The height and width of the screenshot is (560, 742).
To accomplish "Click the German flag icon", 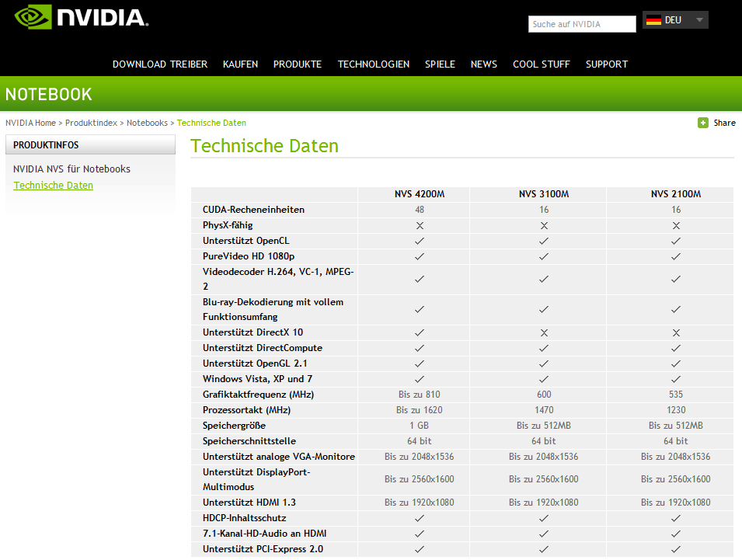I will tap(653, 20).
